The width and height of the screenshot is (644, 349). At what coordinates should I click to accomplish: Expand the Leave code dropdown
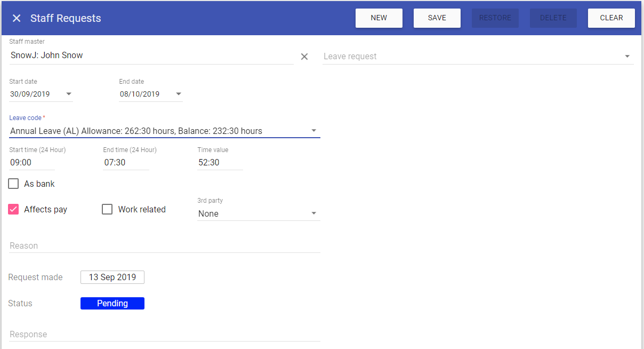(314, 131)
